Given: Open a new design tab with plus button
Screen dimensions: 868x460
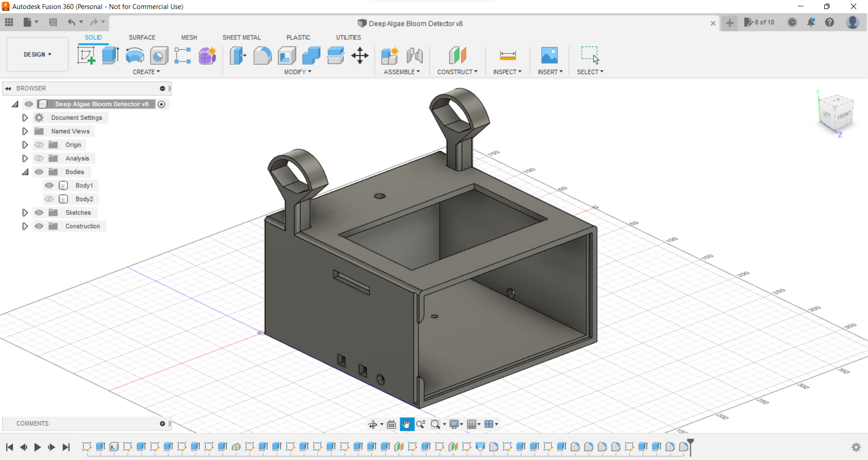Looking at the screenshot, I should 730,23.
